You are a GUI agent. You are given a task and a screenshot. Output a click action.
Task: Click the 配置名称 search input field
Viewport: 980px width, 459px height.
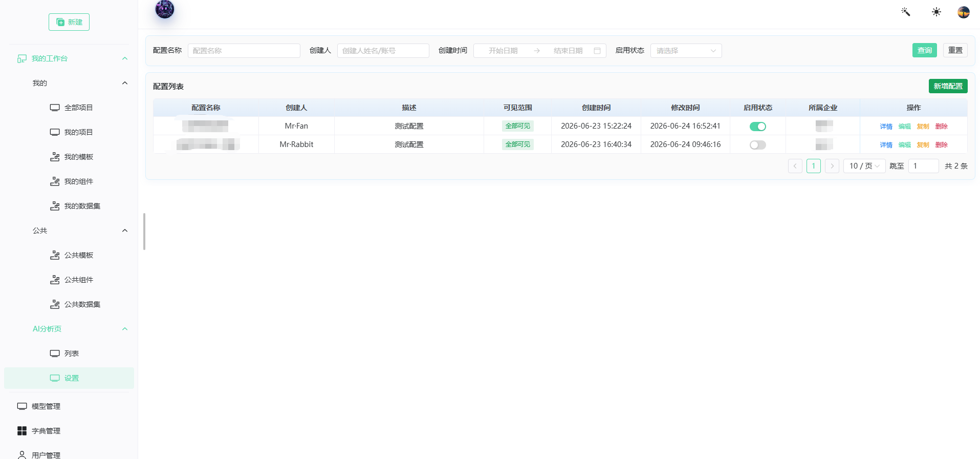244,51
